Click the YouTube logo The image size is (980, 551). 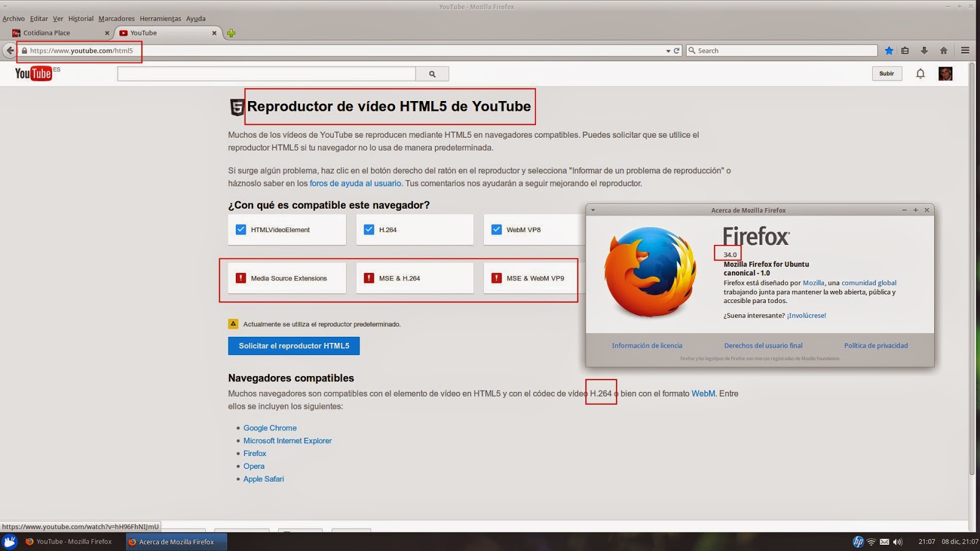coord(34,73)
